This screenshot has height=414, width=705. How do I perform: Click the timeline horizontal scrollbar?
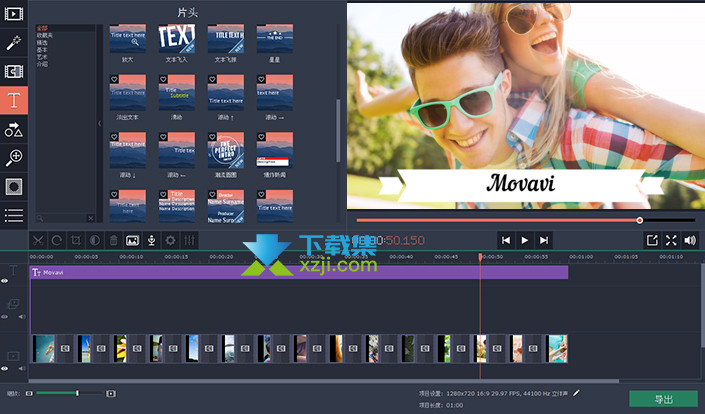coord(324,381)
